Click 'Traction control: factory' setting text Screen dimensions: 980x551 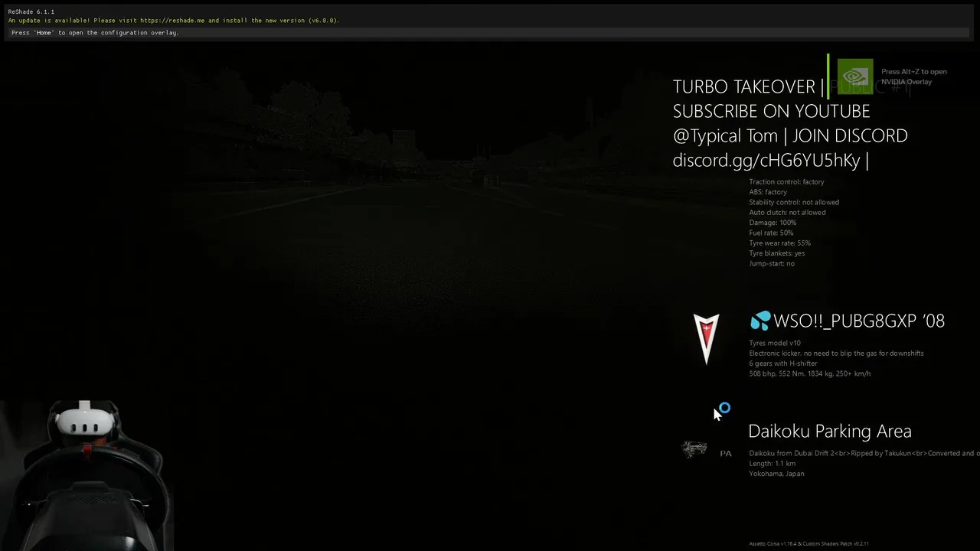pyautogui.click(x=786, y=182)
